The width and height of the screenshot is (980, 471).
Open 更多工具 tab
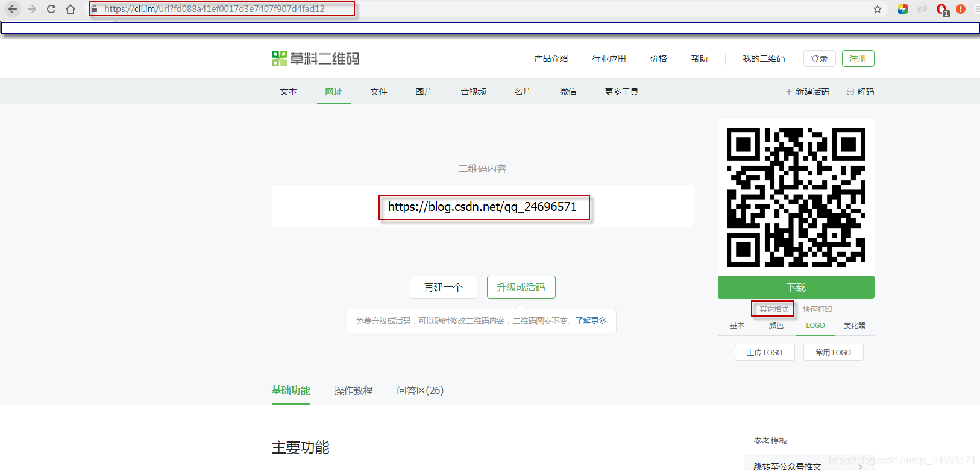621,92
